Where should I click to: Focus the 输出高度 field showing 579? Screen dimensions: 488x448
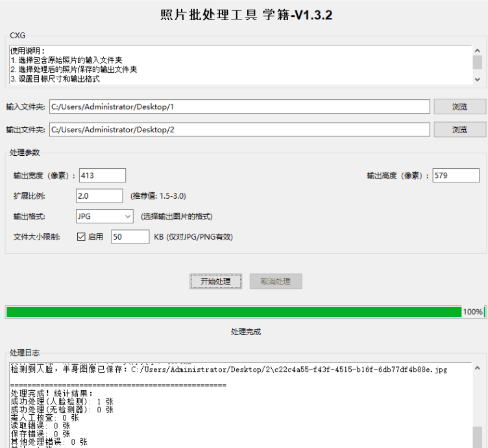coord(456,175)
